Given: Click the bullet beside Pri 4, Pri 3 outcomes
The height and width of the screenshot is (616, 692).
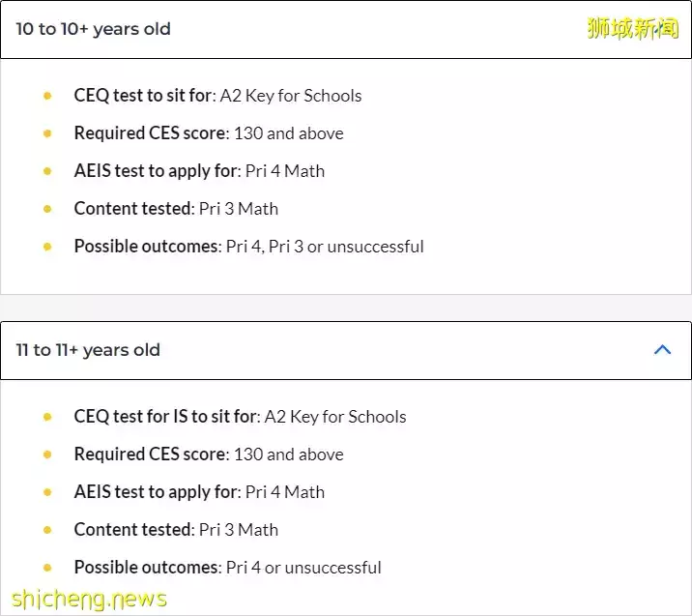Looking at the screenshot, I should (47, 247).
